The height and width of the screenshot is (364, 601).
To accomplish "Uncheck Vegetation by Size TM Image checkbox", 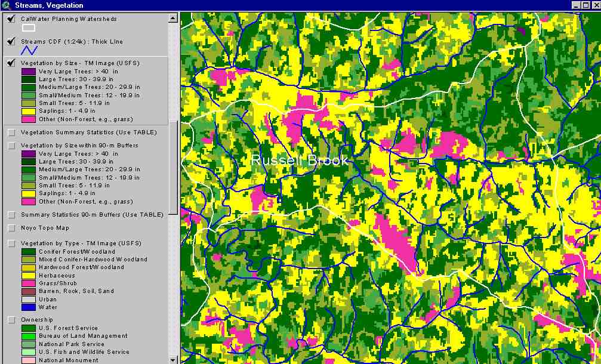I will 11,63.
